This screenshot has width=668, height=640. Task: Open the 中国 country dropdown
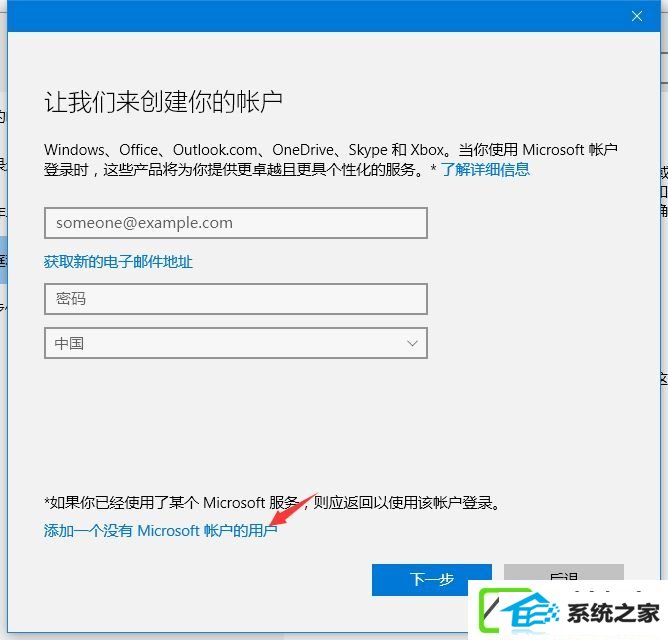(236, 343)
